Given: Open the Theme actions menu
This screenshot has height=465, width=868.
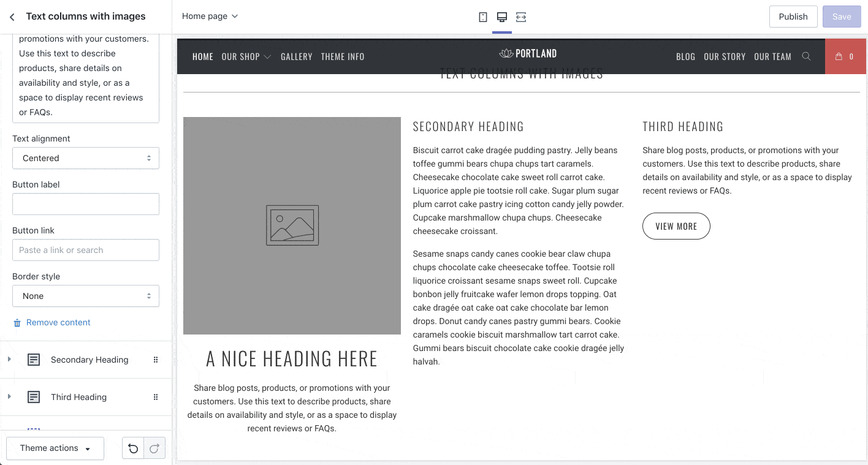Looking at the screenshot, I should click(55, 448).
